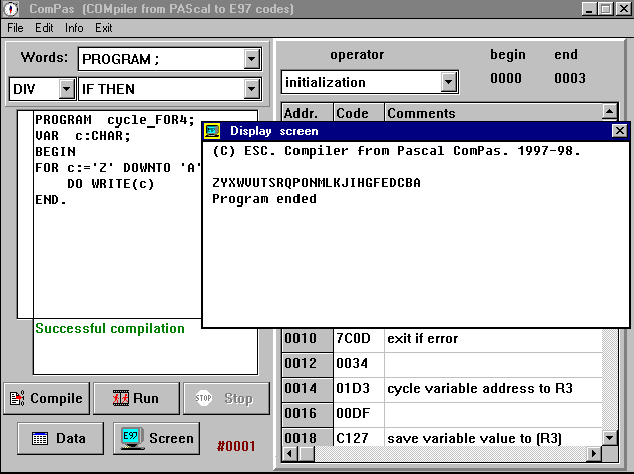Select address row 0018
634x474 pixels.
click(x=307, y=438)
